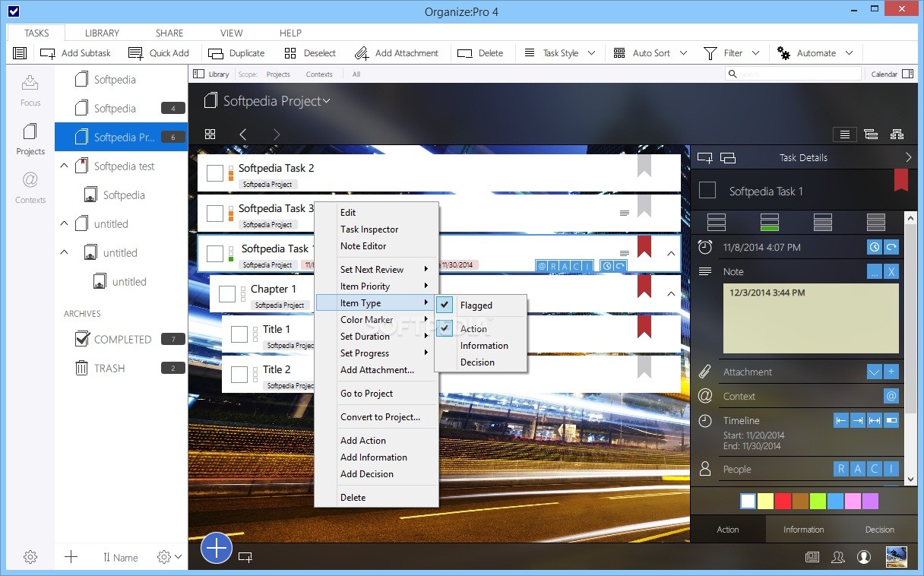Toggle the gray flag on Softpedia Task 2
Viewport: 924px width, 576px height.
644,166
